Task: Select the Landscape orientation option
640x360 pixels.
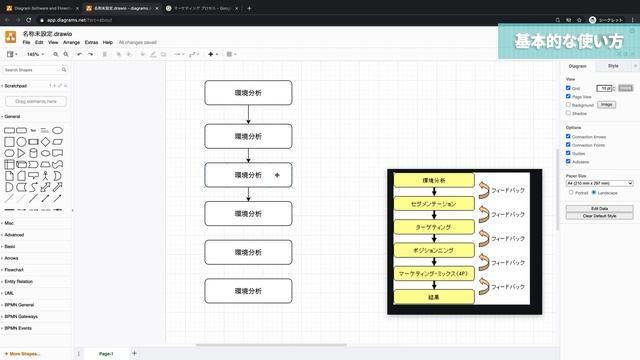Action: 594,192
